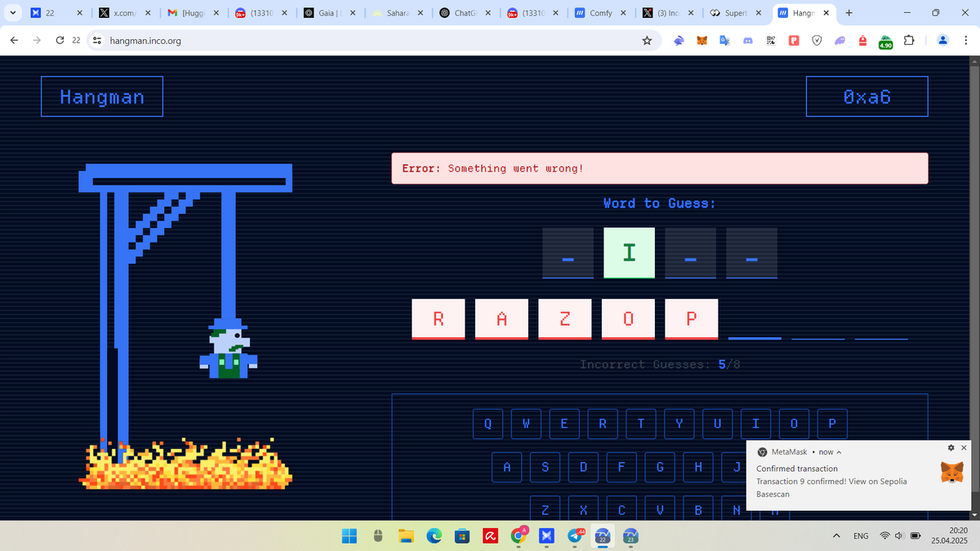This screenshot has height=551, width=980.
Task: Switch to the x.com tab
Action: tap(125, 13)
